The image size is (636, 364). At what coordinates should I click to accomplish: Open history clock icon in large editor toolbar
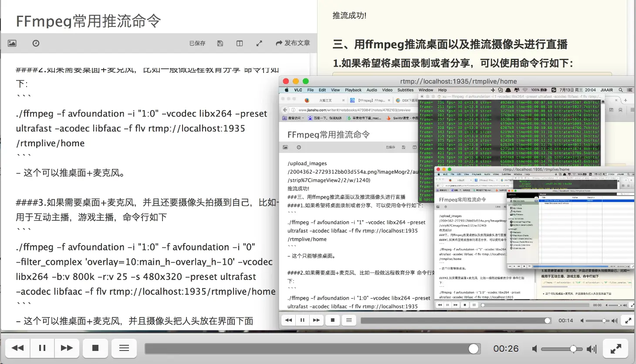(x=36, y=43)
